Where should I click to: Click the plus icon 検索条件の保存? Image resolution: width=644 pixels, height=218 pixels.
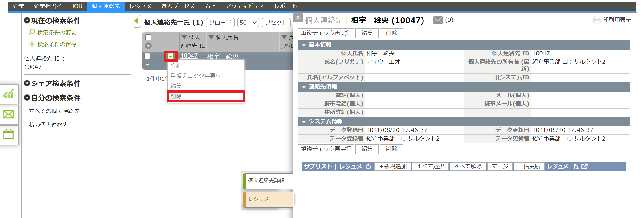pyautogui.click(x=32, y=44)
